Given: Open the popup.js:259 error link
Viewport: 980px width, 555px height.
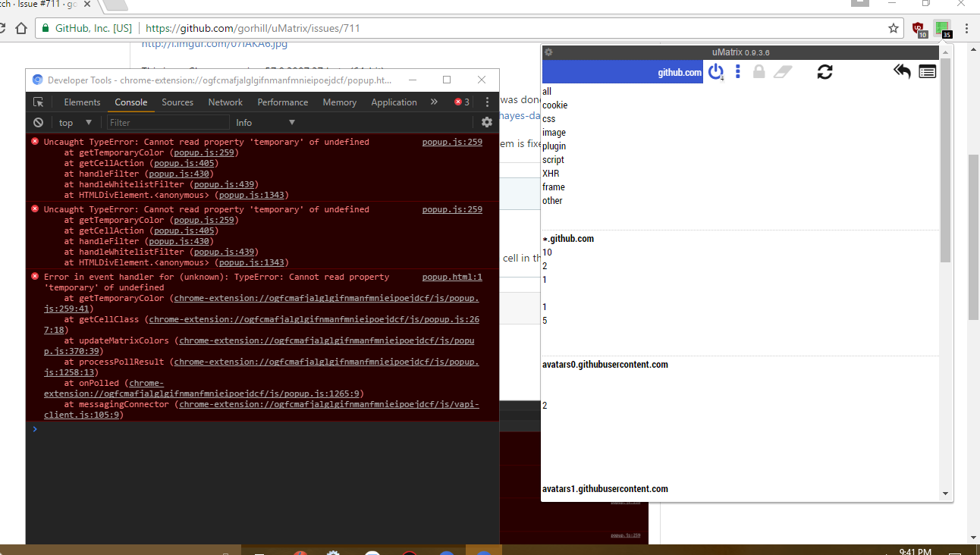Looking at the screenshot, I should pyautogui.click(x=452, y=142).
